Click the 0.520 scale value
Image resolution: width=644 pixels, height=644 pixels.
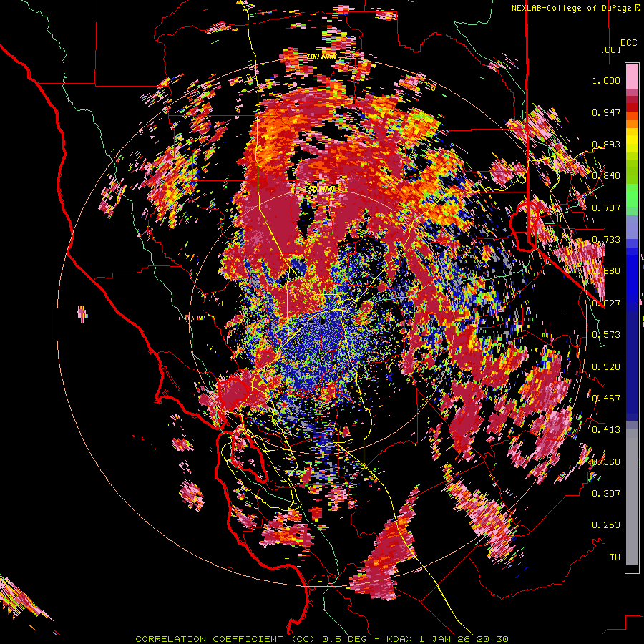click(606, 367)
